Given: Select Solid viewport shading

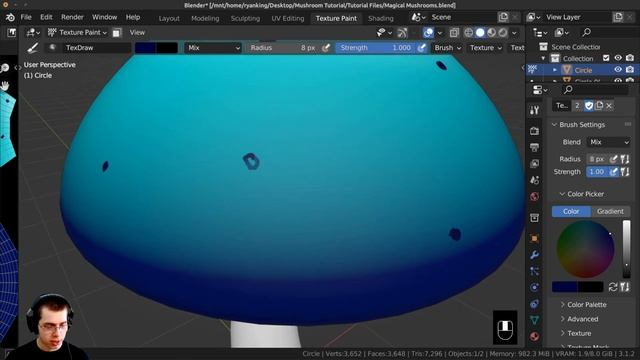Looking at the screenshot, I should pyautogui.click(x=480, y=33).
